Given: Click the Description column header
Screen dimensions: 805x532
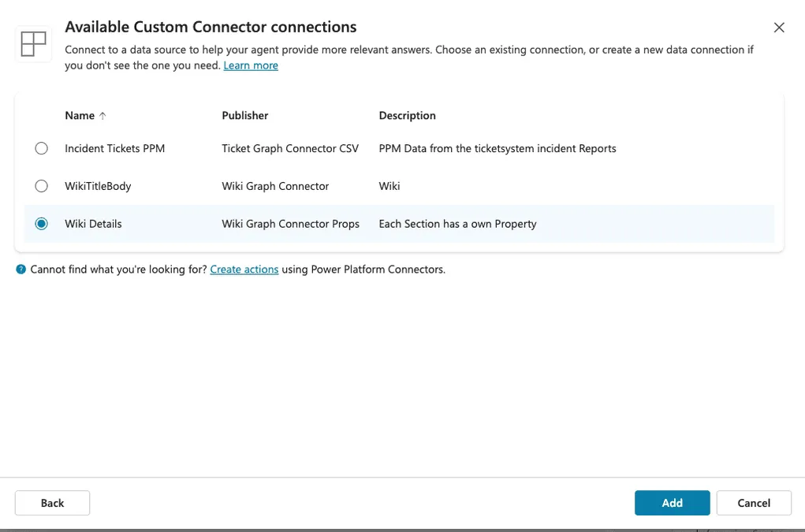Looking at the screenshot, I should 407,115.
